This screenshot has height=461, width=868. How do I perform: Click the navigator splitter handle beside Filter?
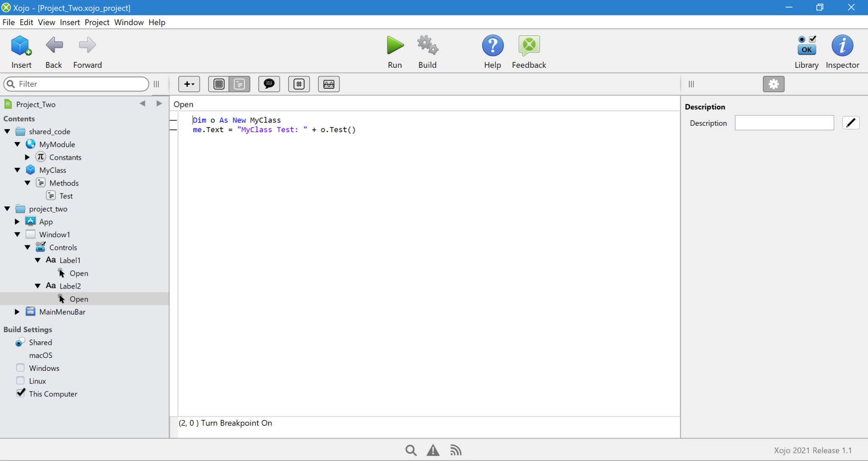(156, 84)
